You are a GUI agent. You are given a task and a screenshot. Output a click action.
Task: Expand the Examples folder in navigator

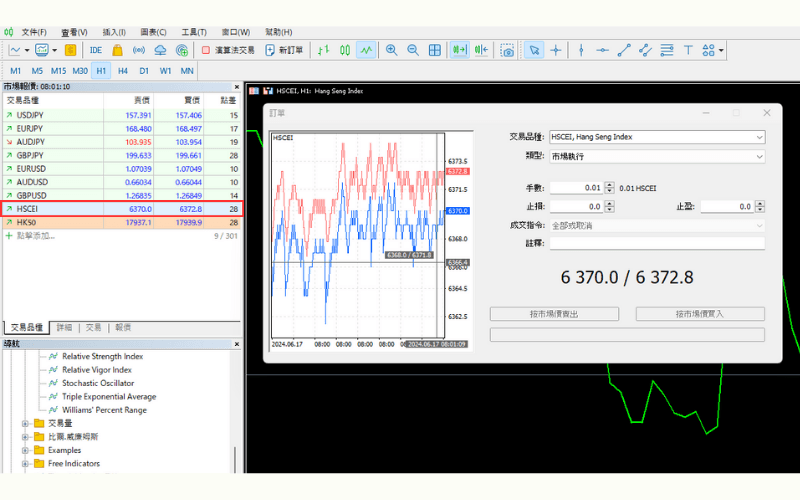tap(25, 450)
